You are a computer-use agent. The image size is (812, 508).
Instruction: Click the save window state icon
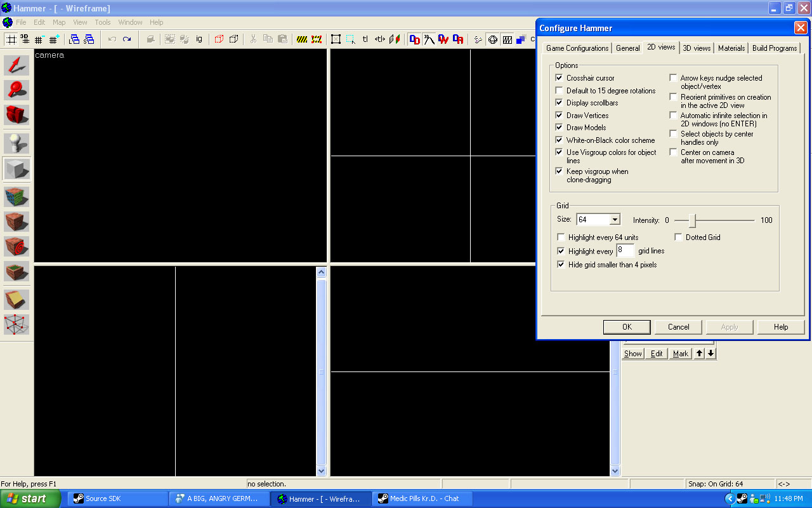click(89, 39)
